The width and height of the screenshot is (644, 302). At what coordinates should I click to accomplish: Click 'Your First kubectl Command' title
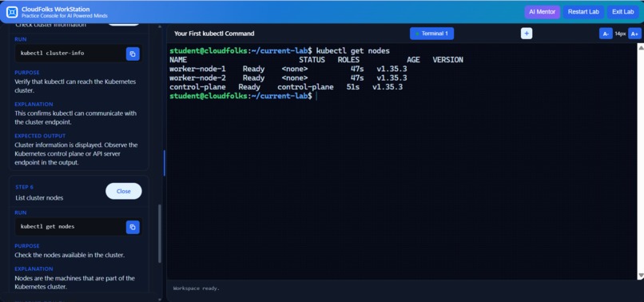click(214, 34)
